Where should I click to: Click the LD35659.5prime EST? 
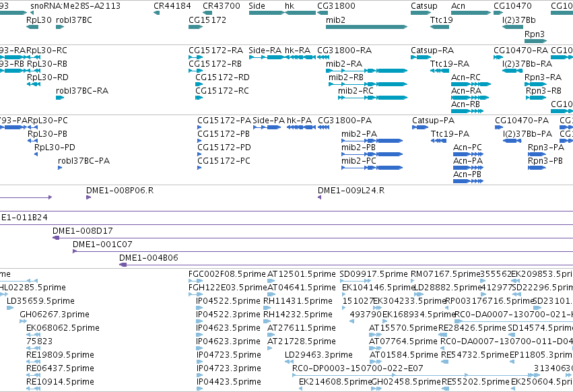pos(10,308)
